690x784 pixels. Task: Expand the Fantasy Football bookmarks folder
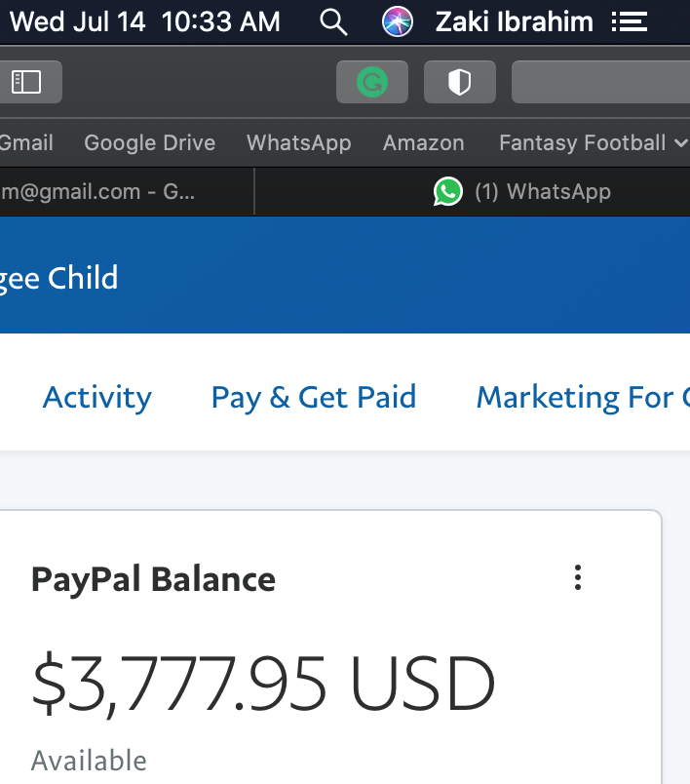[594, 143]
